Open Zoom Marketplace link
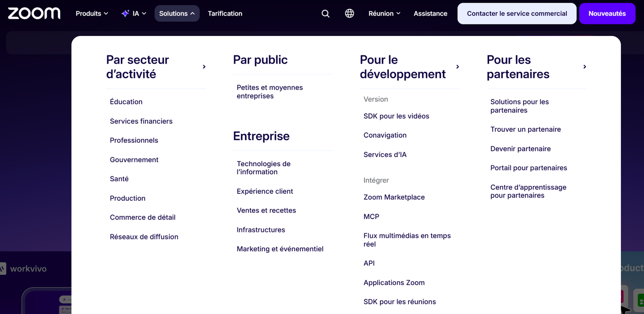This screenshot has height=314, width=644. click(x=394, y=197)
